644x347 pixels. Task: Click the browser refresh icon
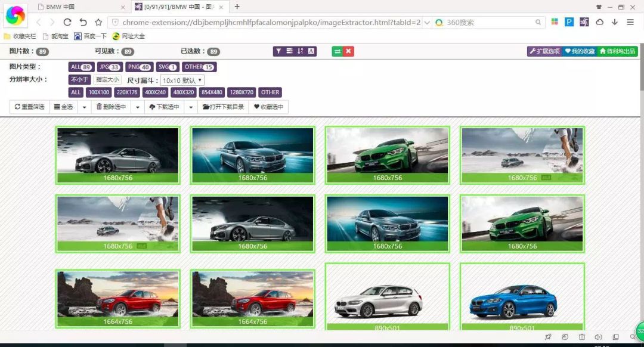67,21
